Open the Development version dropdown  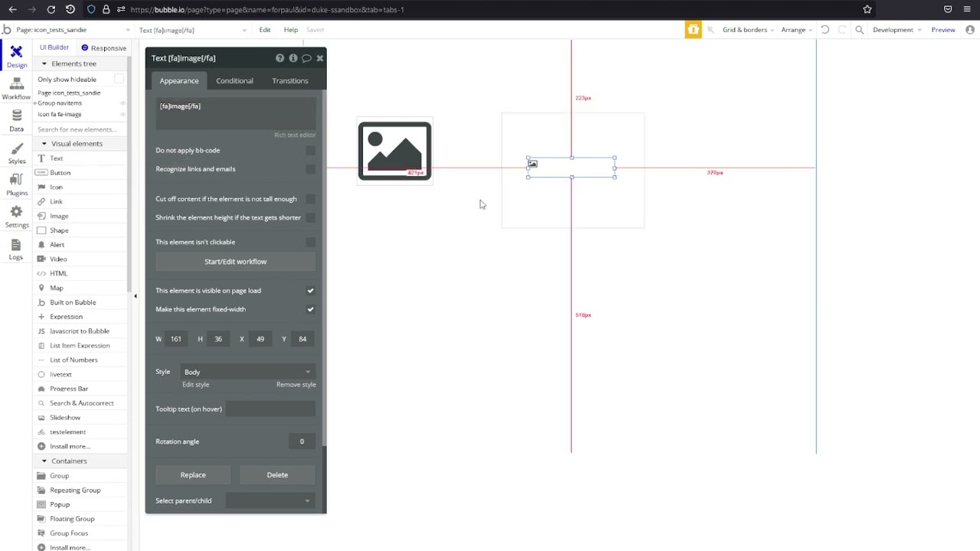pyautogui.click(x=897, y=30)
